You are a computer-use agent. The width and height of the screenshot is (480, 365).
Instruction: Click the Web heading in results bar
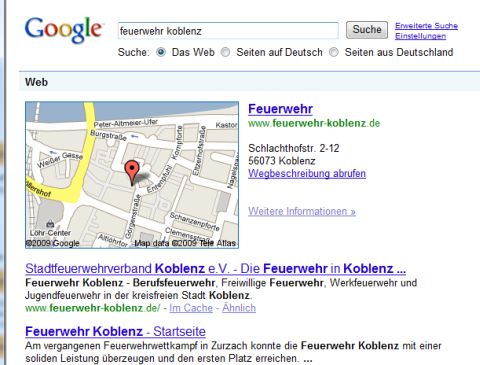[x=36, y=82]
